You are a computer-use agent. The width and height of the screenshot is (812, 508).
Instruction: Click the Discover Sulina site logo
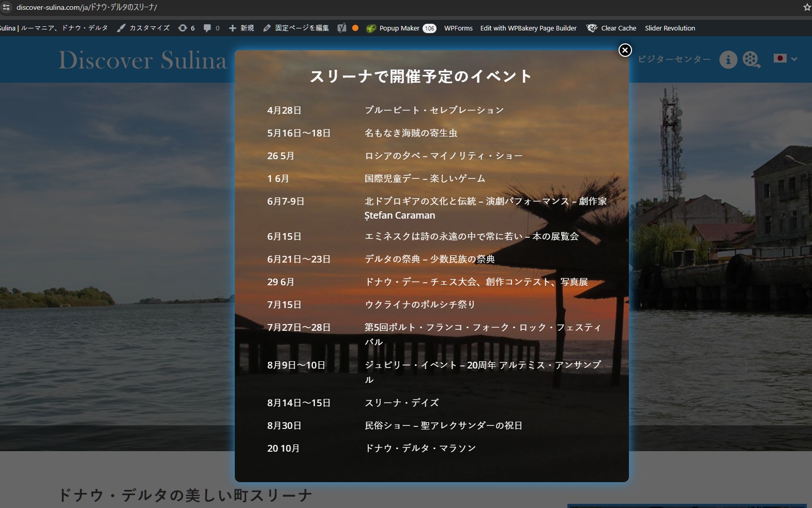[x=143, y=60]
